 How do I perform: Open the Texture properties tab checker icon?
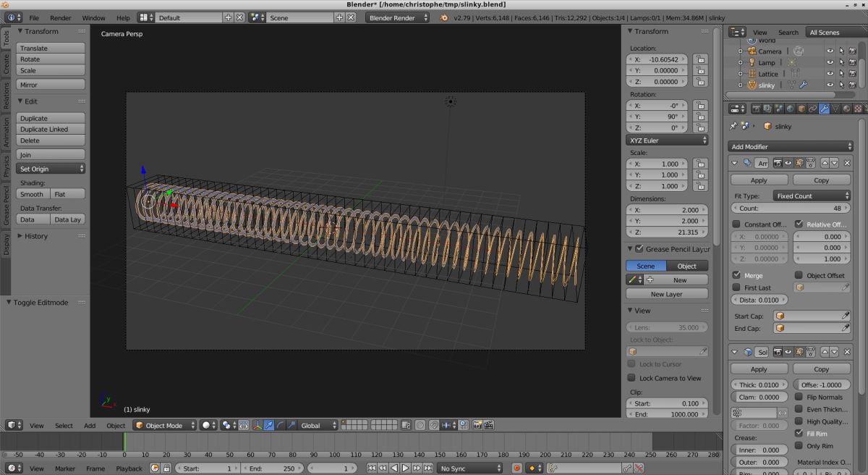coord(858,109)
